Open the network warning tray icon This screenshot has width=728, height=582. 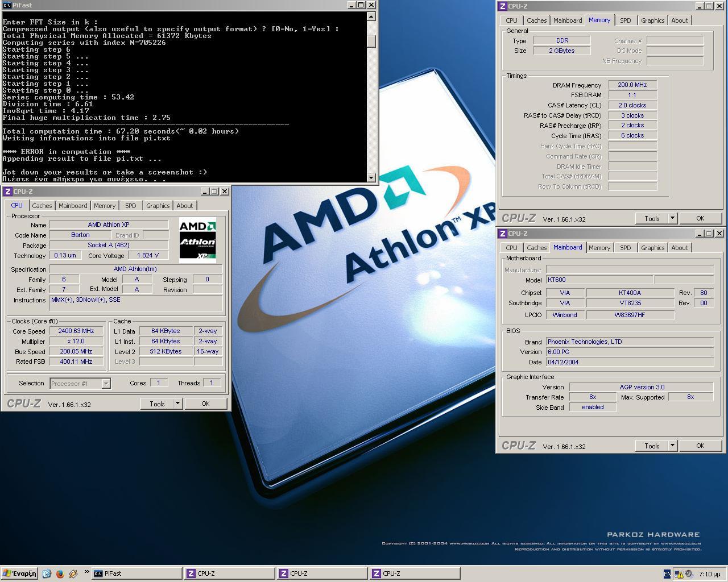point(679,574)
